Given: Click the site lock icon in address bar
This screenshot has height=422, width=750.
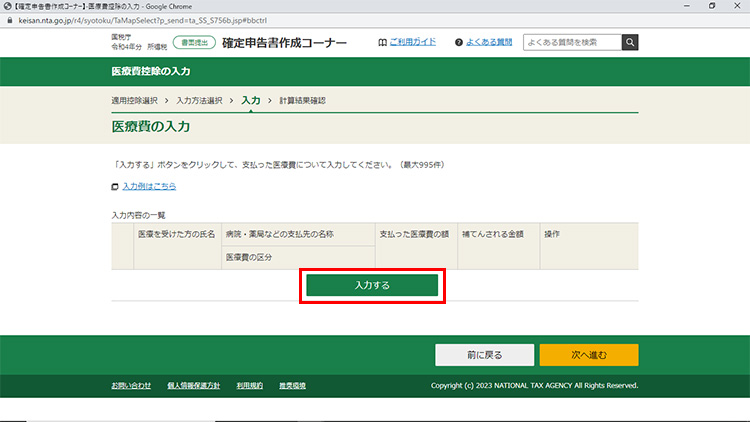Looking at the screenshot, I should [x=10, y=19].
